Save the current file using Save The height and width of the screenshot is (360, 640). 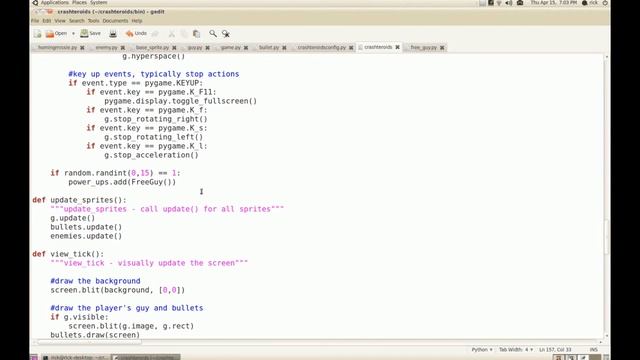(91, 33)
